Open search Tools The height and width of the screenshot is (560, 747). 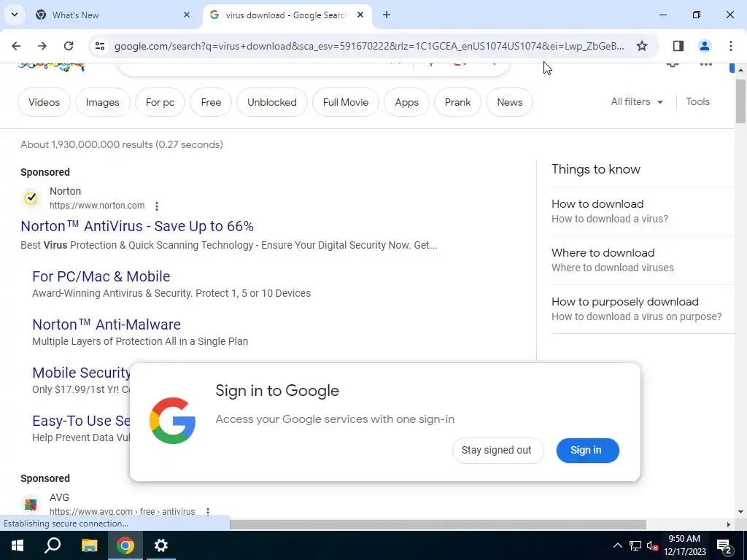[697, 101]
